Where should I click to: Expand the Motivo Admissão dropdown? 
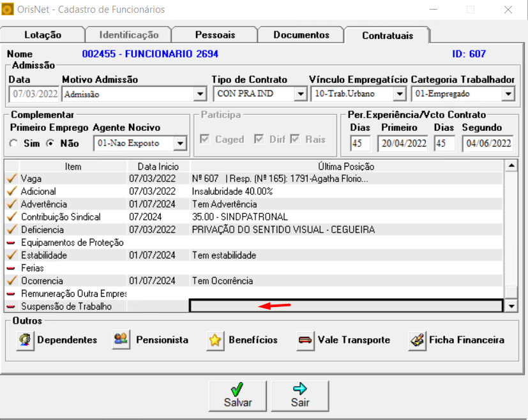tap(199, 94)
